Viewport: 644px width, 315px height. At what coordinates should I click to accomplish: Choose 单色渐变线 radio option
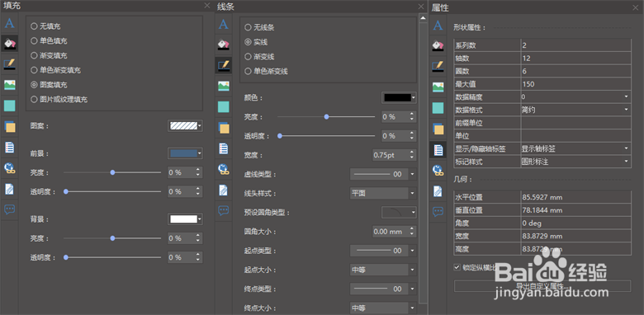click(x=266, y=72)
